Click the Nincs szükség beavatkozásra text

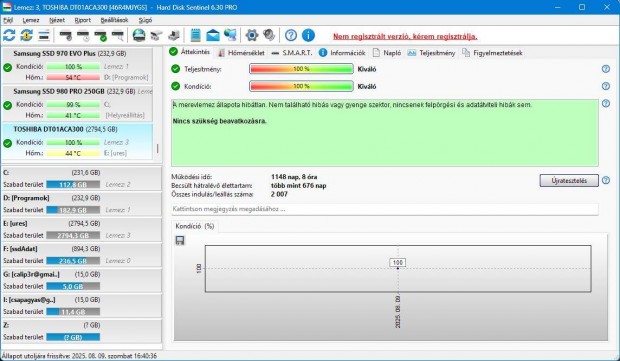pos(220,121)
